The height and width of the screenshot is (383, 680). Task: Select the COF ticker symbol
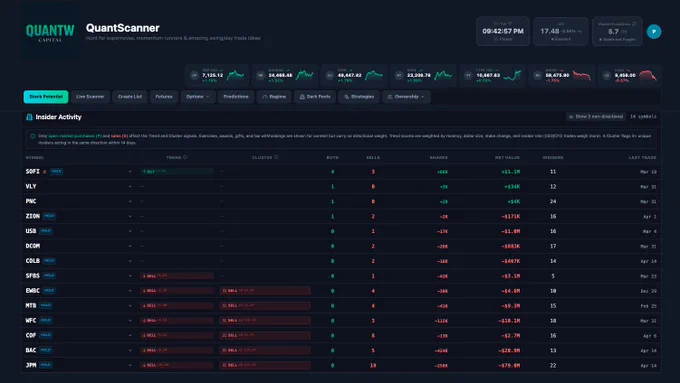pyautogui.click(x=31, y=335)
